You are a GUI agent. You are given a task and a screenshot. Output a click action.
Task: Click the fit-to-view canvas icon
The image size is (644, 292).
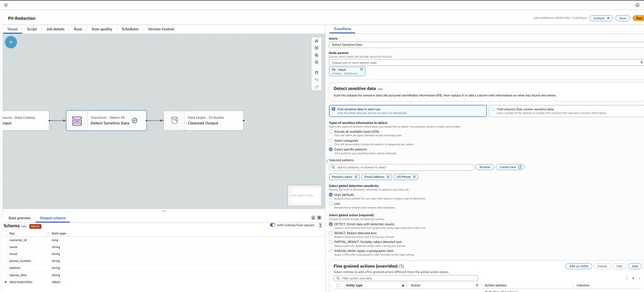pyautogui.click(x=316, y=48)
